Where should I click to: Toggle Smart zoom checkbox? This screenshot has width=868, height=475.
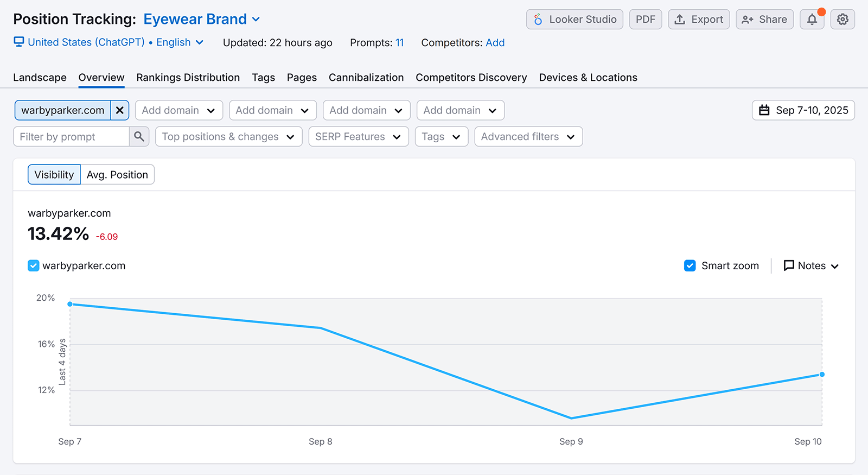click(x=690, y=266)
